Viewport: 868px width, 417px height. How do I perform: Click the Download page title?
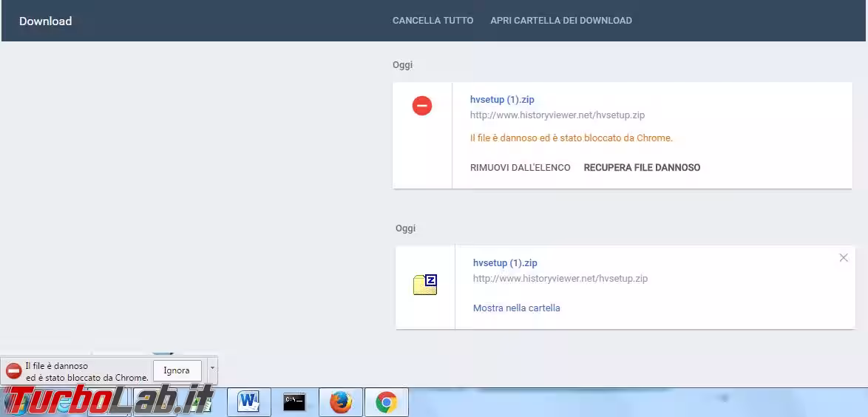pyautogui.click(x=45, y=21)
